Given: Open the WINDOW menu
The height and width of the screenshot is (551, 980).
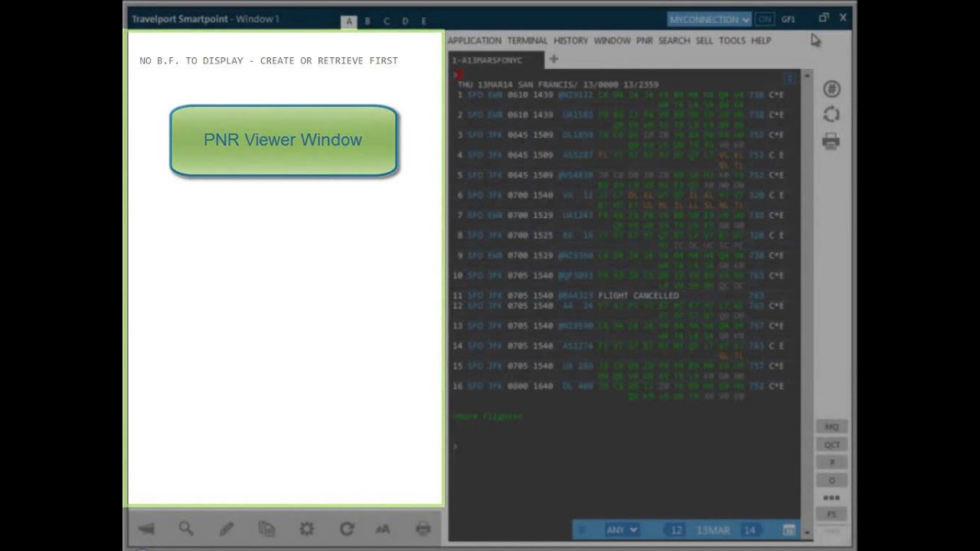Looking at the screenshot, I should point(612,41).
